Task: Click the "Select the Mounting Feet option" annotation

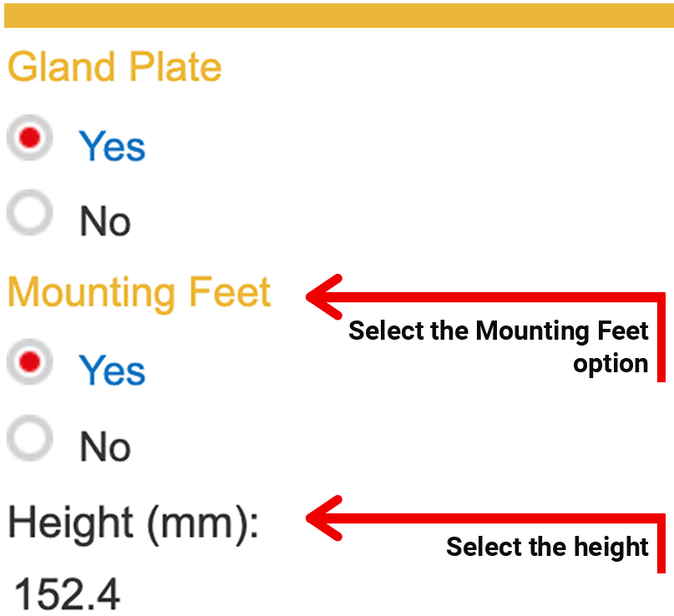Action: click(499, 346)
